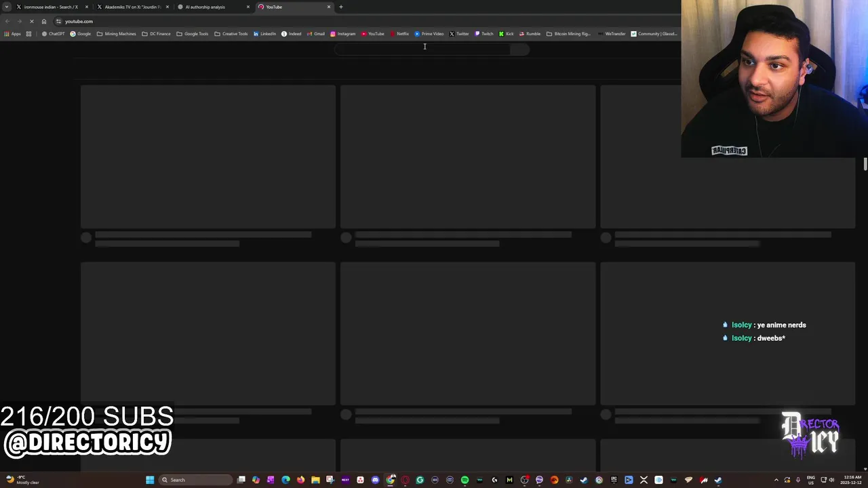Close the AI authorship analysis tab
The width and height of the screenshot is (868, 488).
coord(248,7)
